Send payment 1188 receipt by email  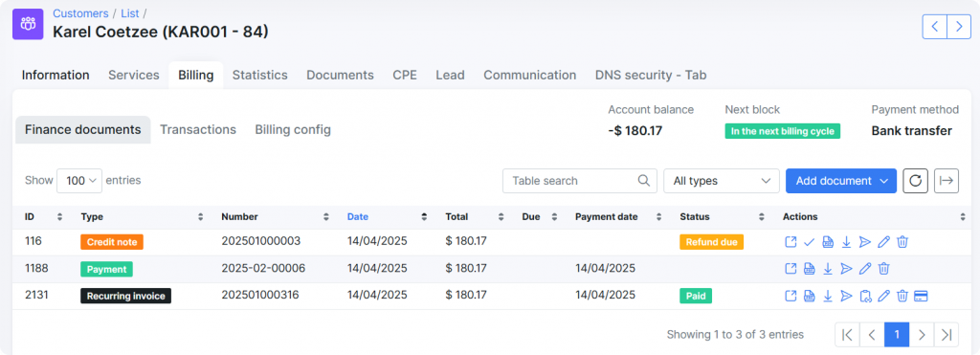[846, 269]
